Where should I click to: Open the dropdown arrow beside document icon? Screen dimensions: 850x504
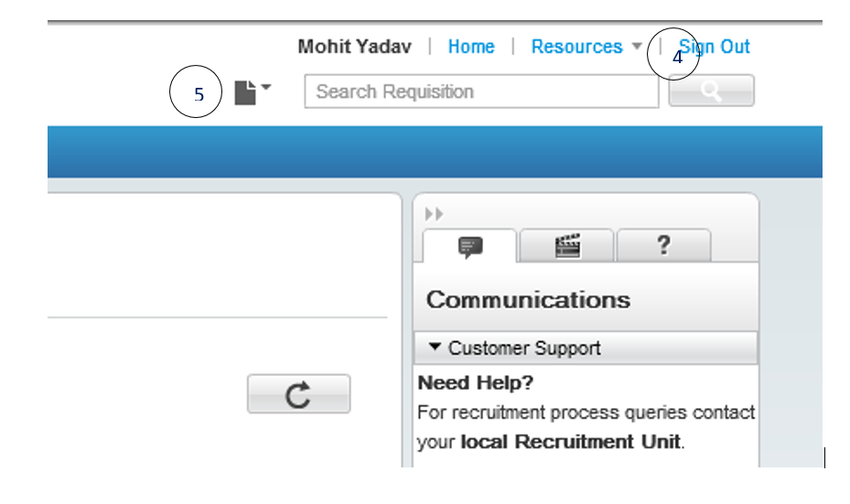click(x=265, y=88)
